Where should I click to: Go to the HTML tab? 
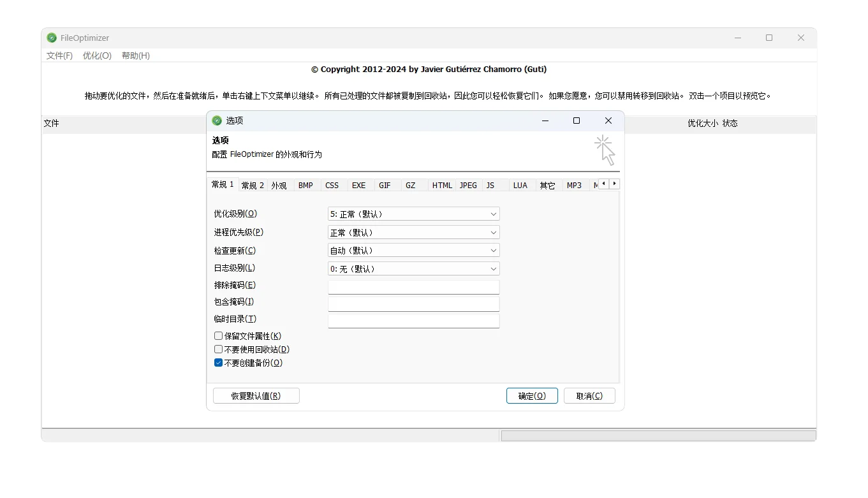[442, 186]
